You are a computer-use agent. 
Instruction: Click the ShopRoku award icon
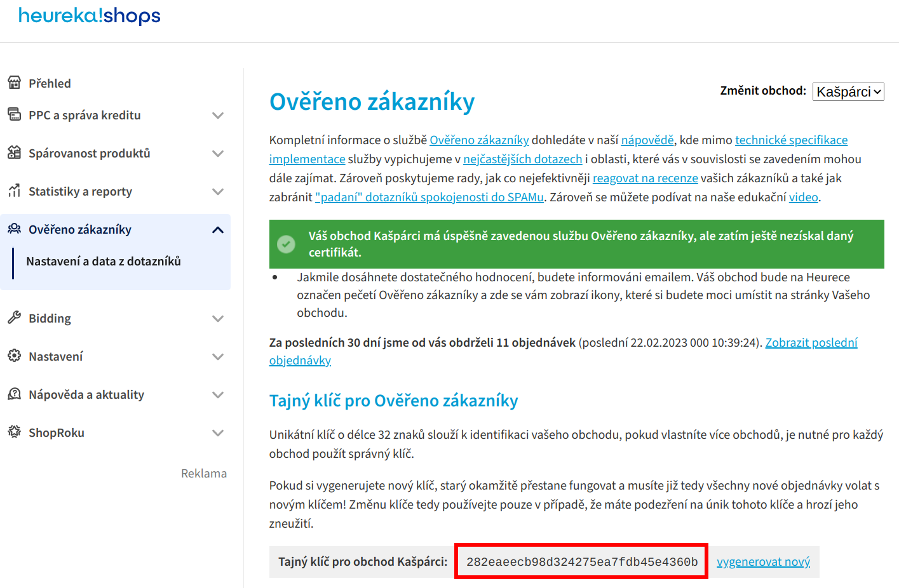[14, 432]
